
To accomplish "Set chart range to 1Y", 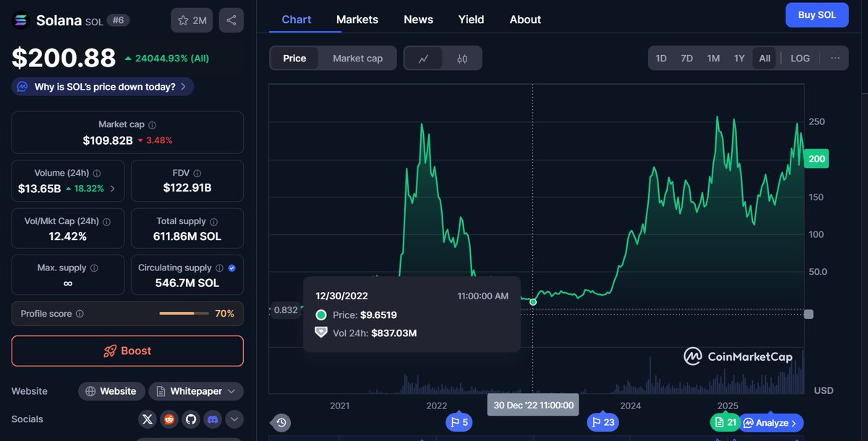I will pyautogui.click(x=739, y=58).
